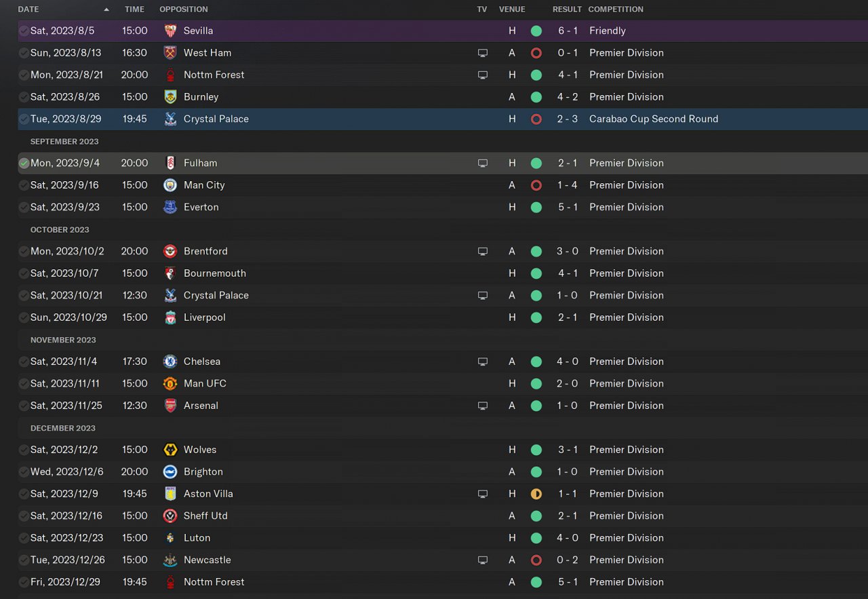Click the Venue column header
The image size is (868, 599).
pyautogui.click(x=512, y=9)
